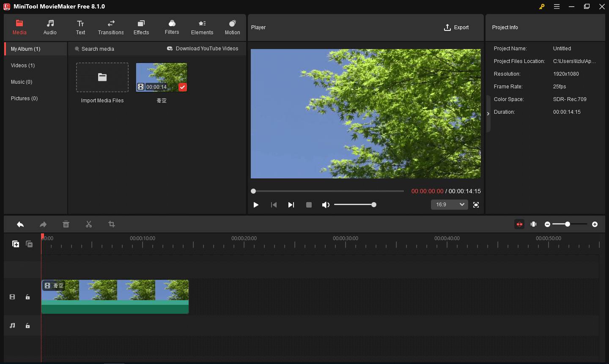The height and width of the screenshot is (364, 609).
Task: Click the red checkmark on the media thumbnail
Action: pyautogui.click(x=182, y=87)
